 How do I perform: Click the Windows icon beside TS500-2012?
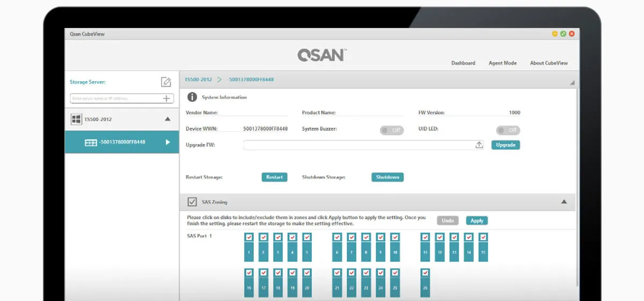pos(76,119)
